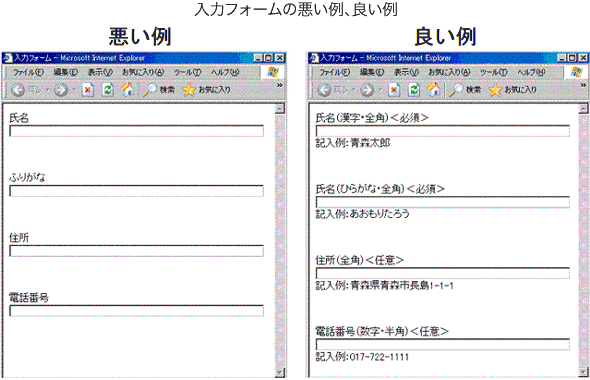Open 編集(E) menu in right window
Image resolution: width=590 pixels, height=380 pixels.
tap(372, 72)
